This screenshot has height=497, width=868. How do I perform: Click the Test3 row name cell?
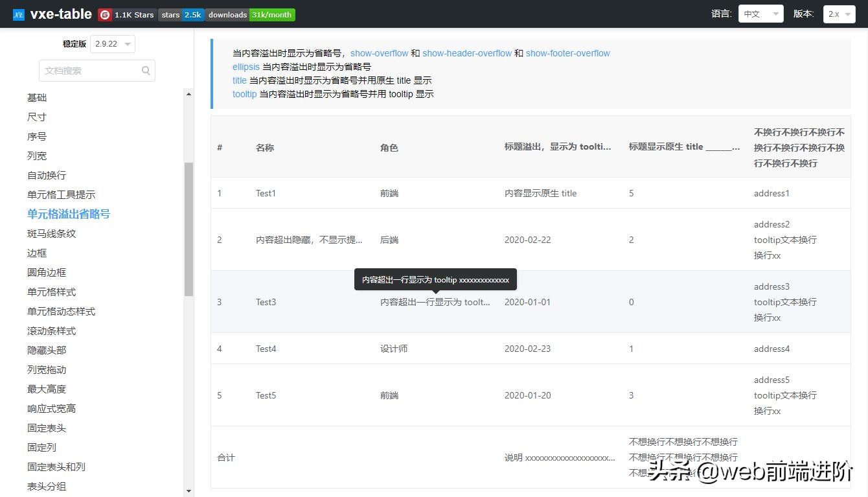[266, 302]
